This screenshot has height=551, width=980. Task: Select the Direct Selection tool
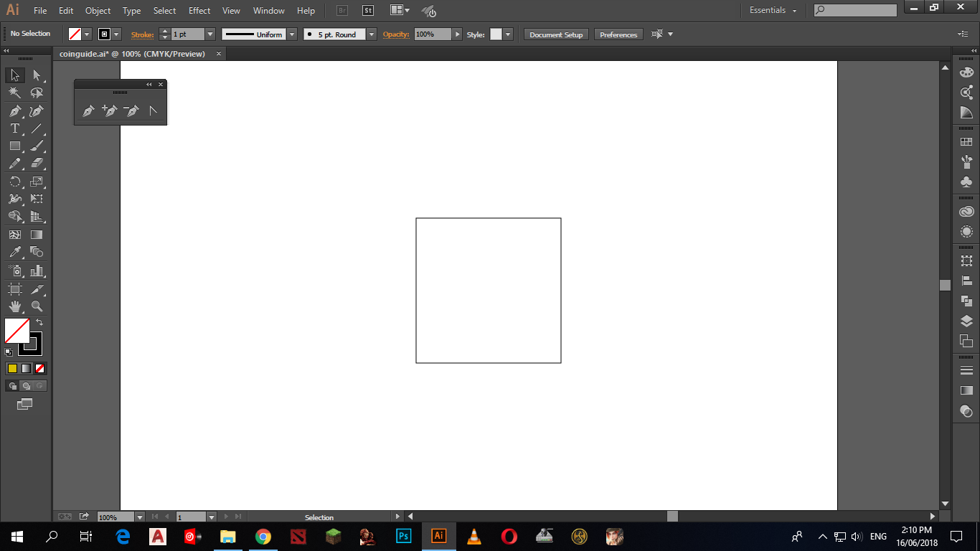click(x=37, y=75)
